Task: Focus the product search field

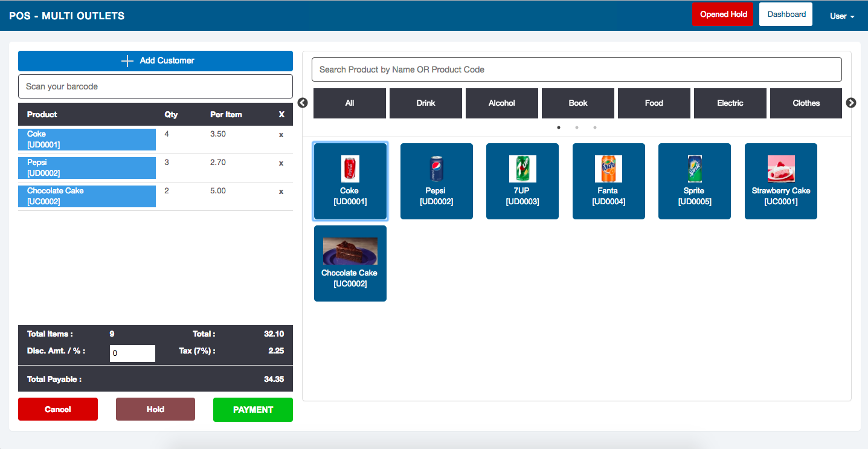Action: pyautogui.click(x=577, y=69)
